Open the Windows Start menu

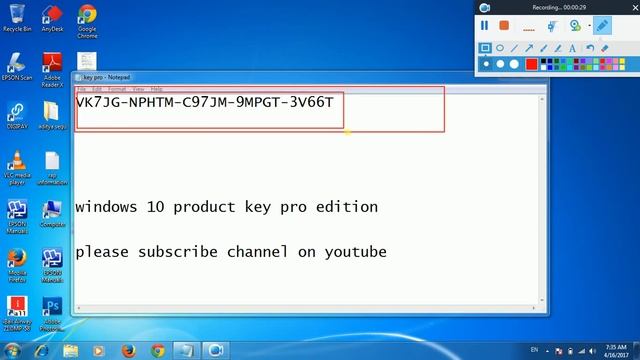[12, 351]
